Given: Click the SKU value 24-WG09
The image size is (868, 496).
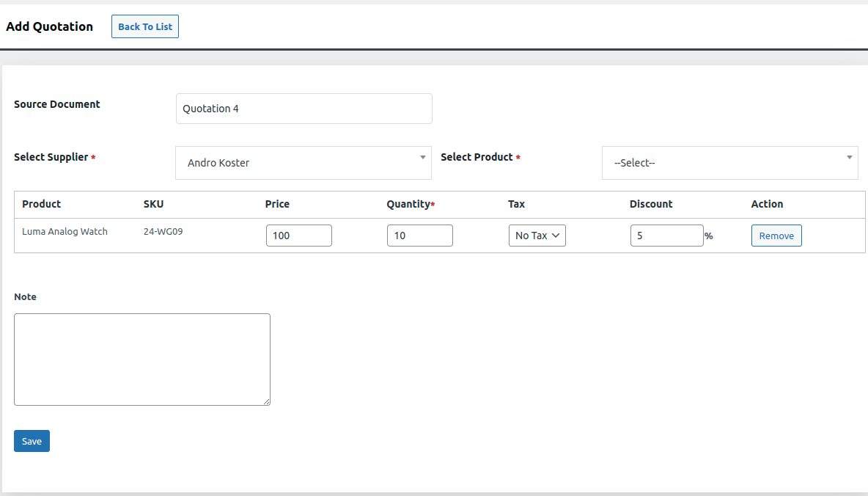Looking at the screenshot, I should click(x=163, y=232).
